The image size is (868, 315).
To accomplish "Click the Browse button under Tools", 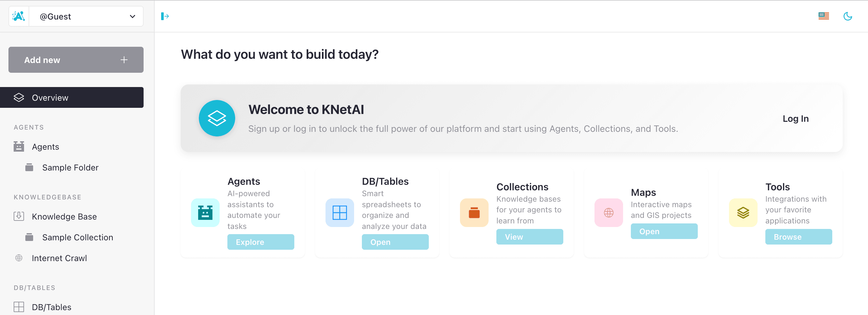I will click(x=798, y=237).
